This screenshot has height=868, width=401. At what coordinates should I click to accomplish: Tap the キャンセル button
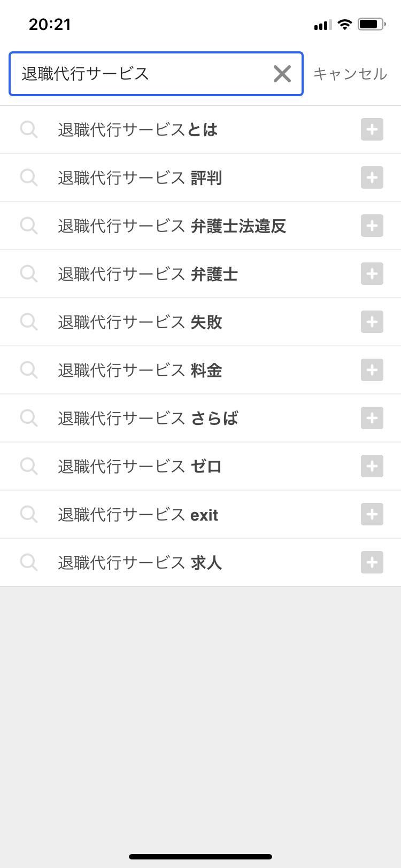(350, 74)
